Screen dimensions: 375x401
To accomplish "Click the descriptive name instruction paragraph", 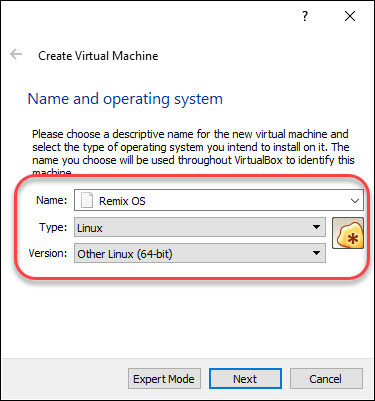I will (x=193, y=153).
